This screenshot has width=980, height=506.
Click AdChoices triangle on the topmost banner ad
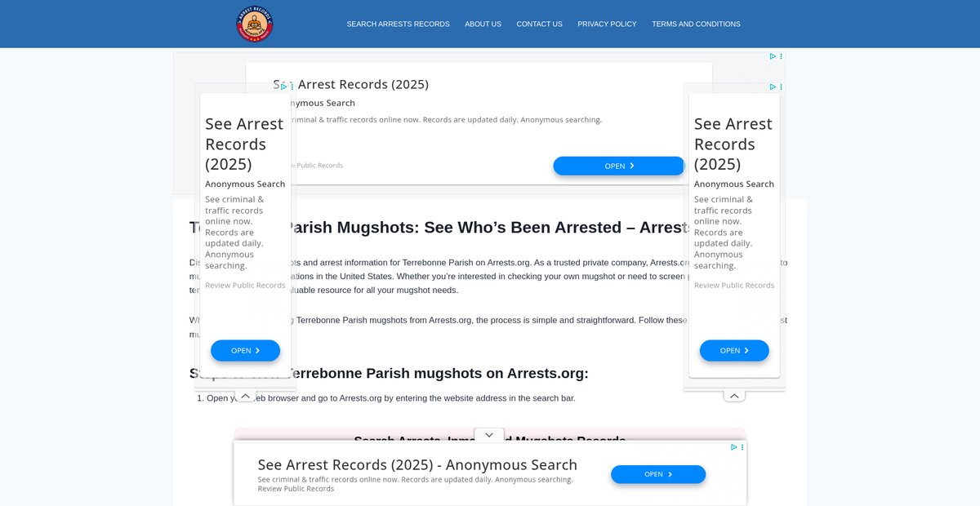tap(773, 56)
